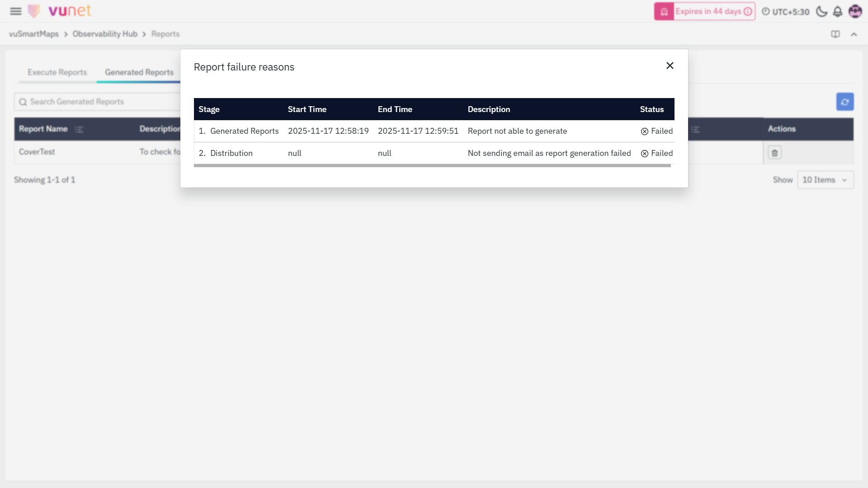Go to vuSmartMaps breadcrumb link
868x488 pixels.
(x=34, y=34)
